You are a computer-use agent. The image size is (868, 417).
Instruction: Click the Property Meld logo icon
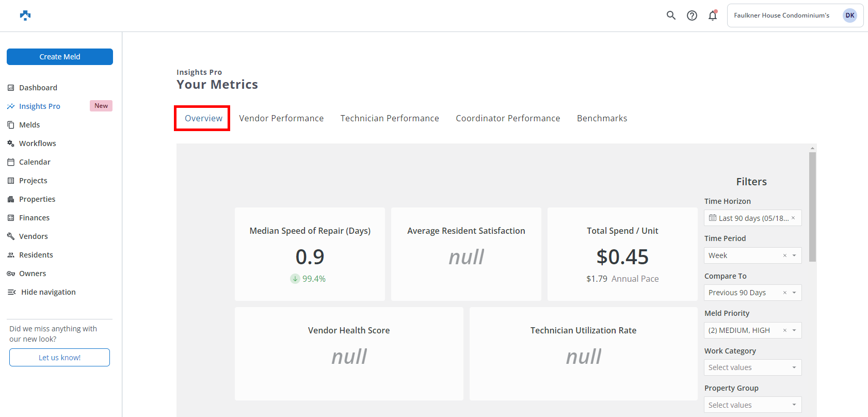pyautogui.click(x=25, y=15)
